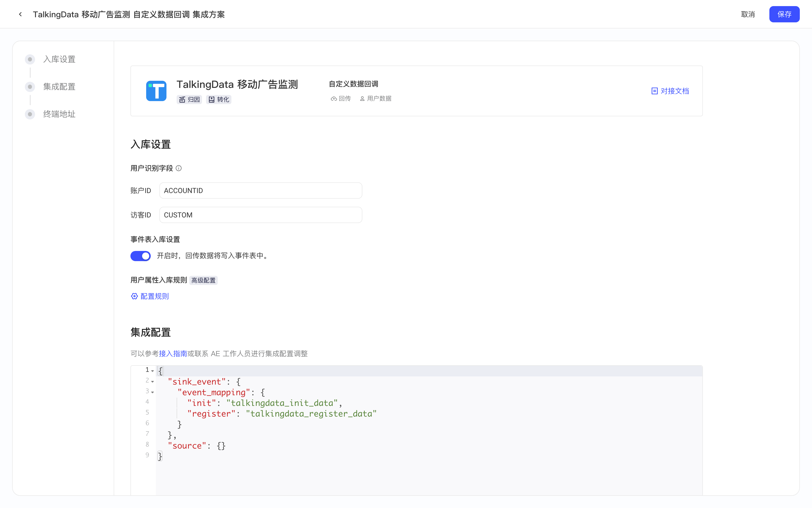The width and height of the screenshot is (812, 508).
Task: Click the 高级配置 badge
Action: 203,280
